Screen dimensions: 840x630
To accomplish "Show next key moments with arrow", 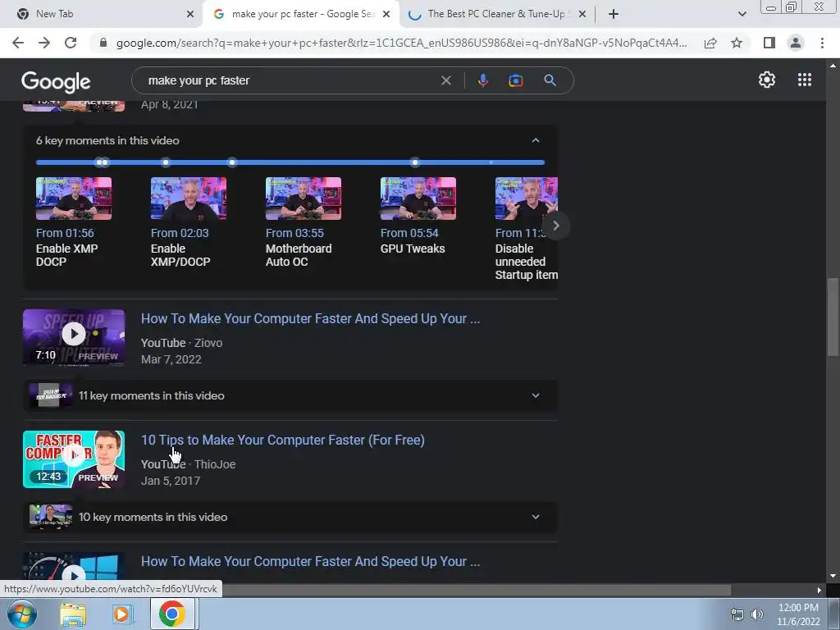I will (555, 226).
